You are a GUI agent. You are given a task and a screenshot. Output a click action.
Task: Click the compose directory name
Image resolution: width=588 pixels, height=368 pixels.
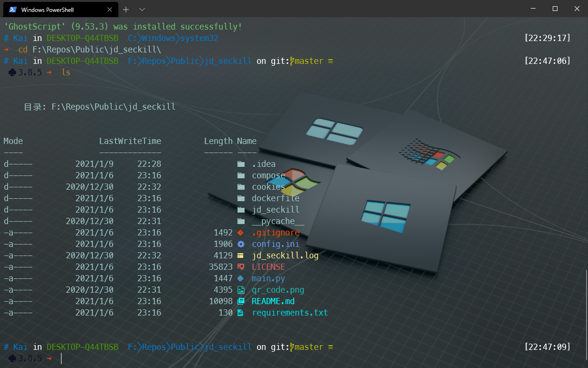(x=268, y=175)
